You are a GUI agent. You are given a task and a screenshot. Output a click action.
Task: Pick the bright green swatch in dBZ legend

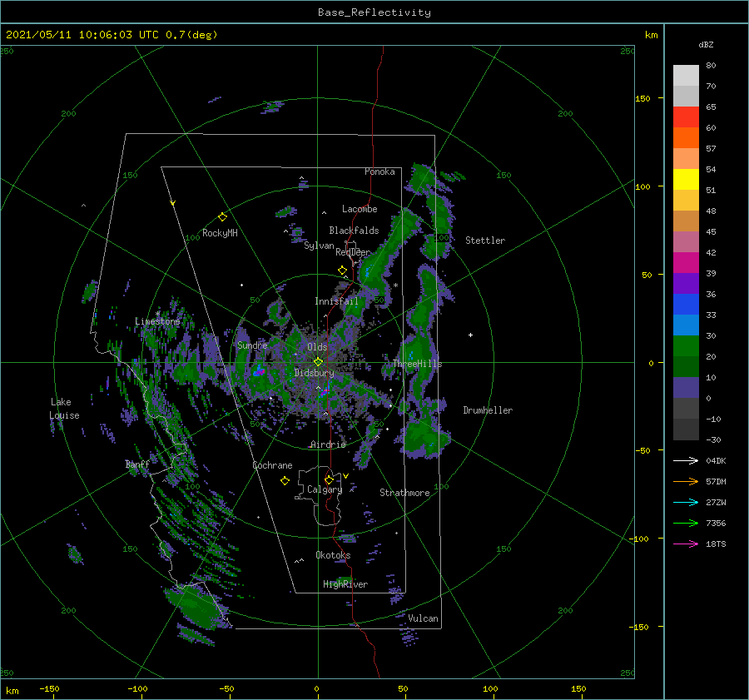point(686,346)
